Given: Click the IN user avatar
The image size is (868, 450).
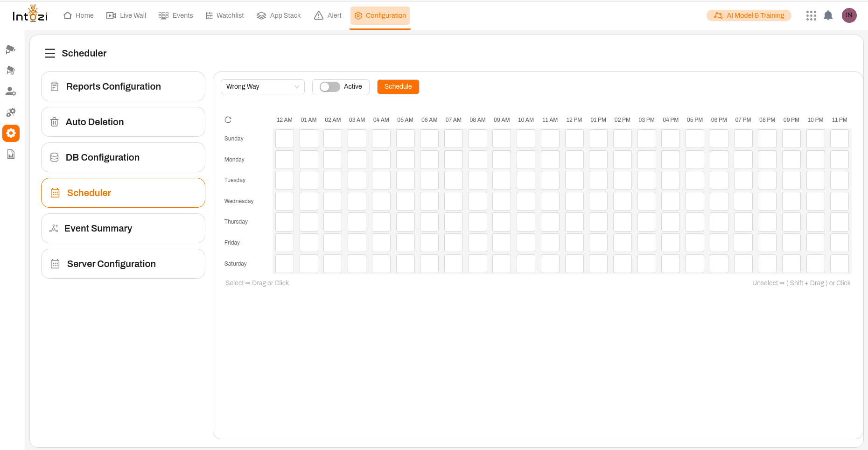Looking at the screenshot, I should (x=849, y=15).
